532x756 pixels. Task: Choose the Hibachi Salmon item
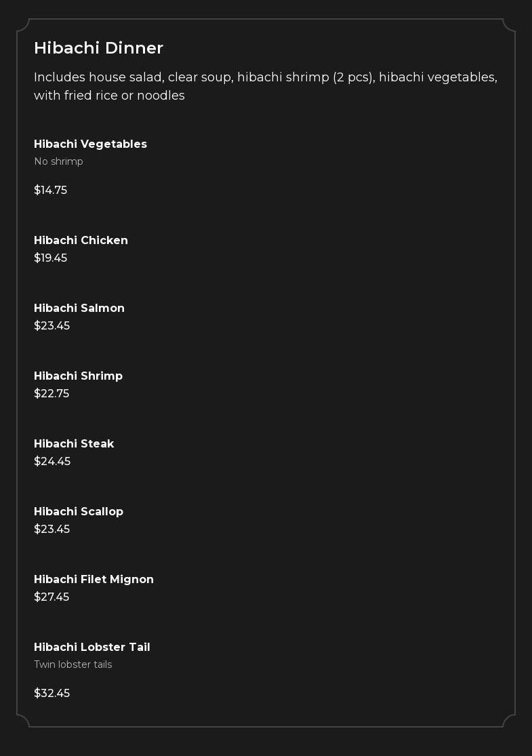point(79,308)
